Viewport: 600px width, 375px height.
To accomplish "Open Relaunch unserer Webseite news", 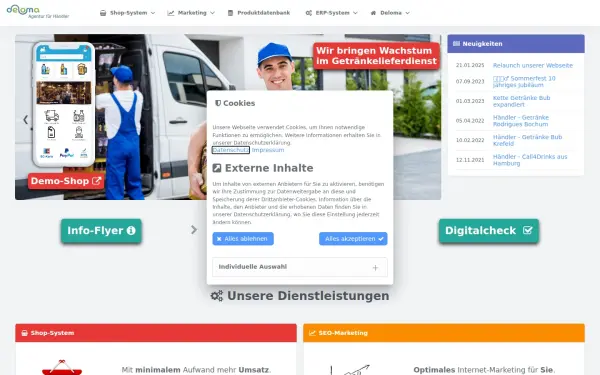I will click(x=533, y=65).
